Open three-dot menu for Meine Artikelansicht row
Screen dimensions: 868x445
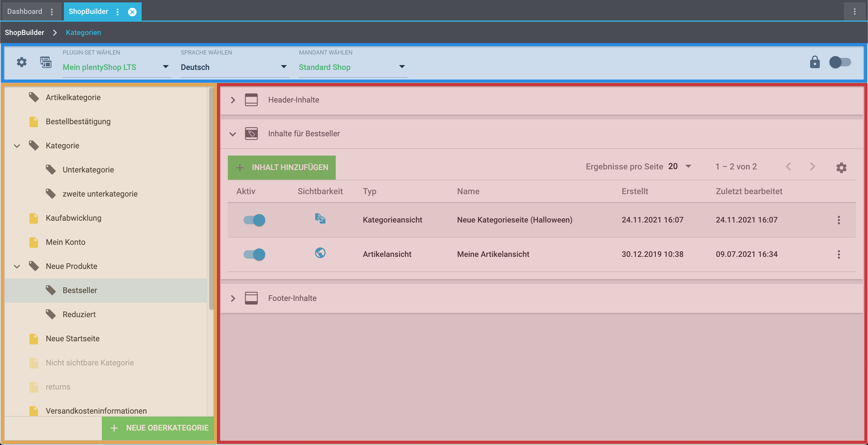pos(838,254)
